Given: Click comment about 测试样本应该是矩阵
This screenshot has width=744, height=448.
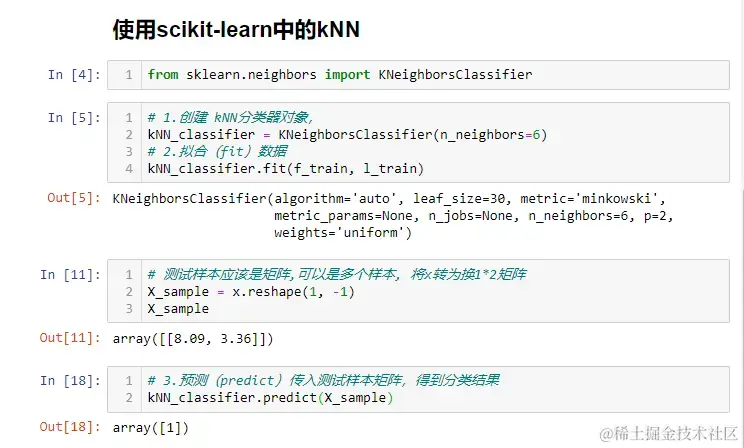Looking at the screenshot, I should [337, 274].
